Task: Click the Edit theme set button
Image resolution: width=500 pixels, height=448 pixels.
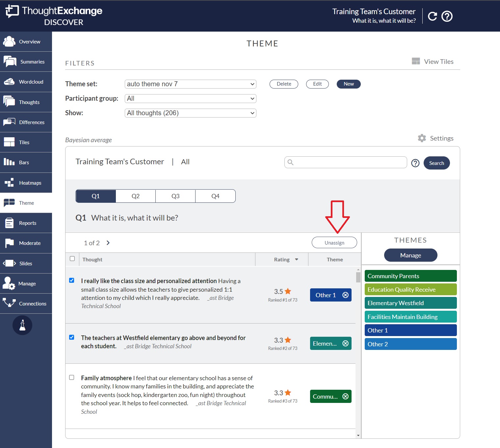Action: (x=317, y=84)
